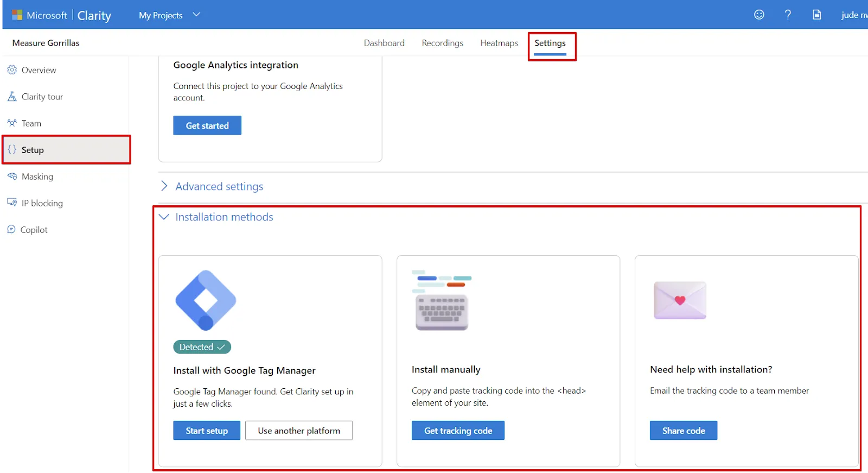Click the Share code button

[x=684, y=431]
